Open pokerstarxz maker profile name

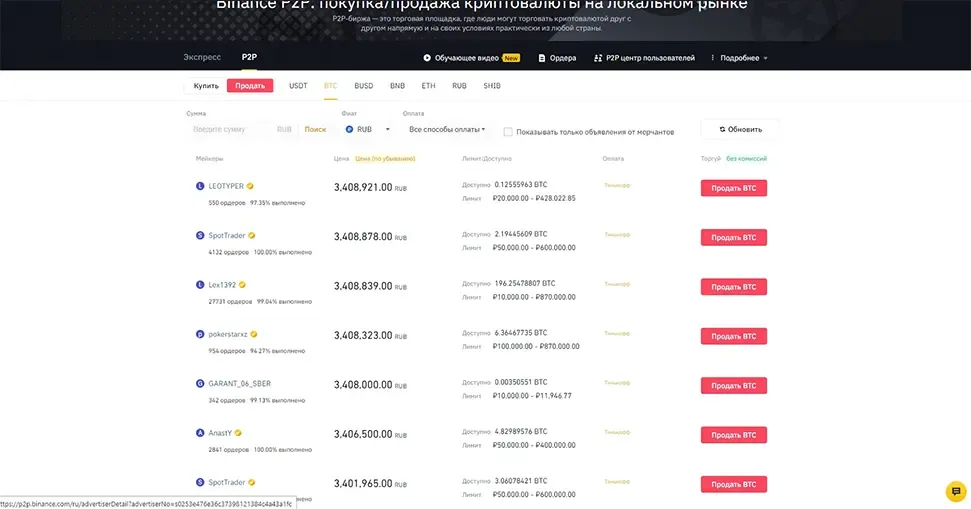pos(227,334)
